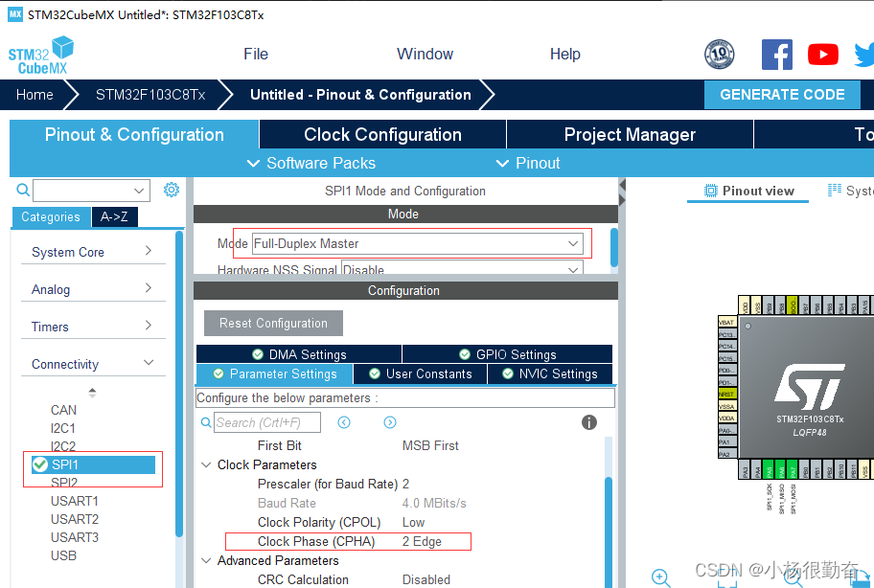
Task: Click the Clock Phase (CPHA) value 2 Edge
Action: [422, 541]
